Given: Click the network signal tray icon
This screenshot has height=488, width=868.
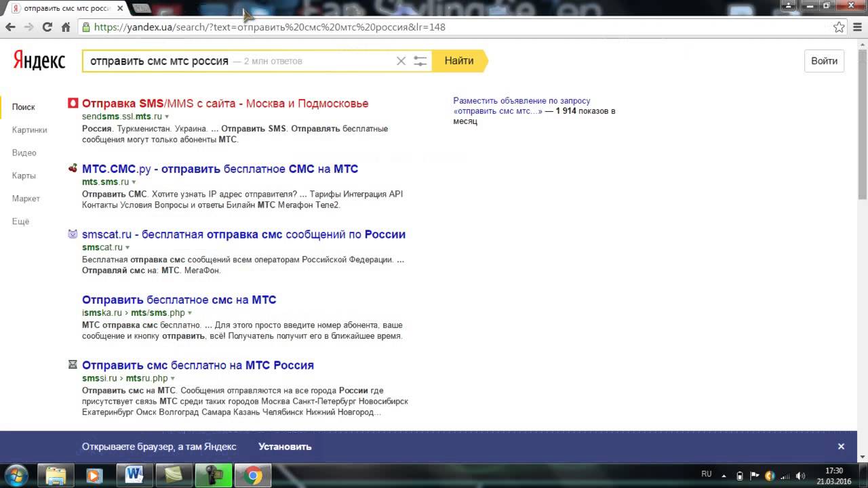Looking at the screenshot, I should click(x=785, y=476).
